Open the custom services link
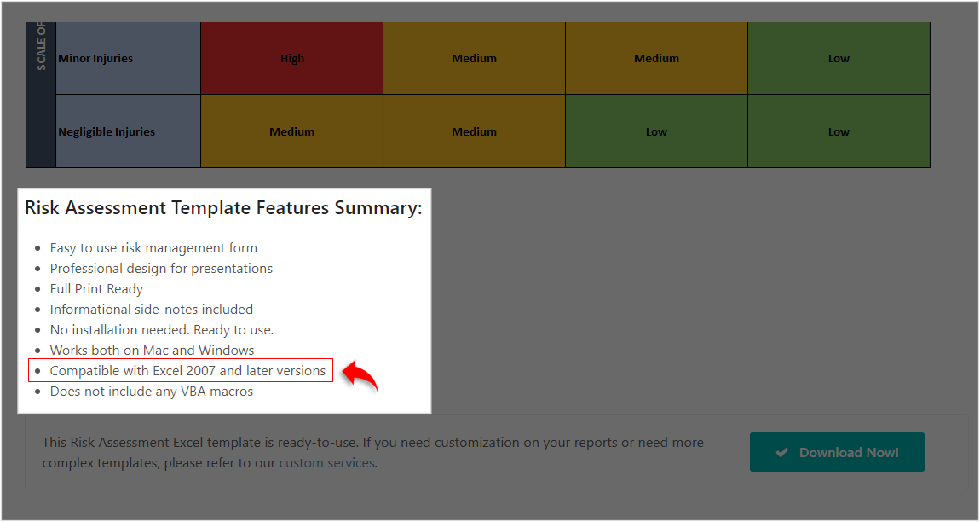Screen dimensions: 980x522 [x=327, y=463]
